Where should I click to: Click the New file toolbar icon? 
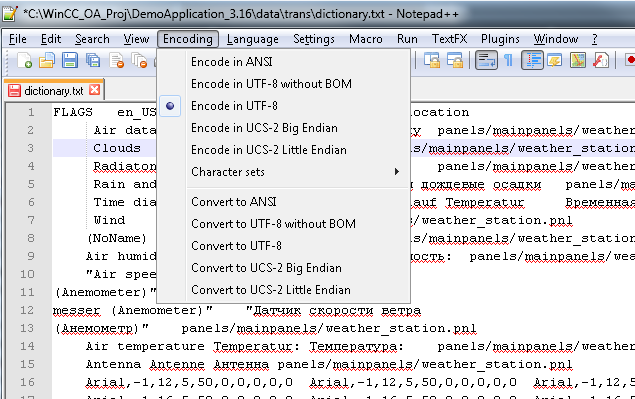[x=24, y=61]
